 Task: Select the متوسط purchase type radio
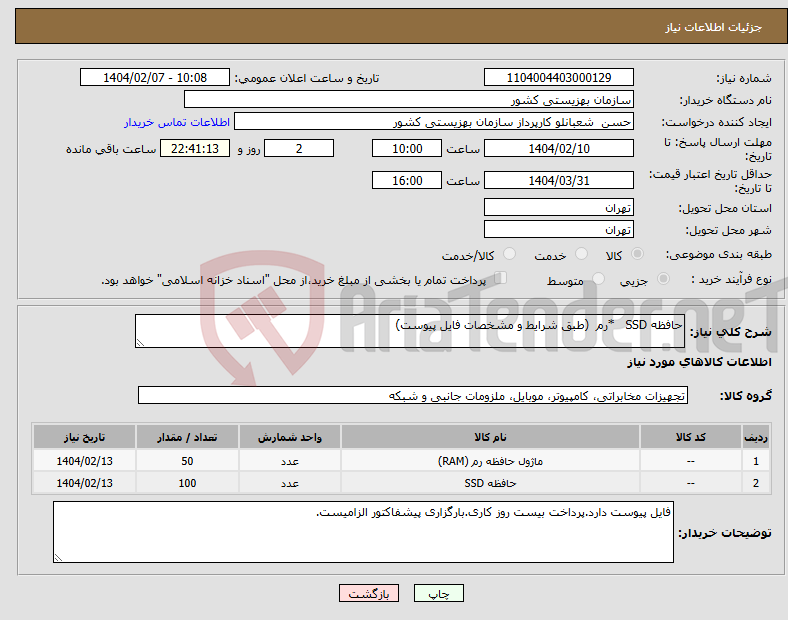tap(599, 278)
